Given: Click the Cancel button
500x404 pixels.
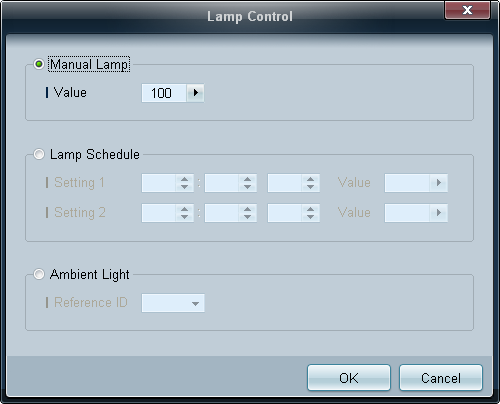Looking at the screenshot, I should point(441,378).
